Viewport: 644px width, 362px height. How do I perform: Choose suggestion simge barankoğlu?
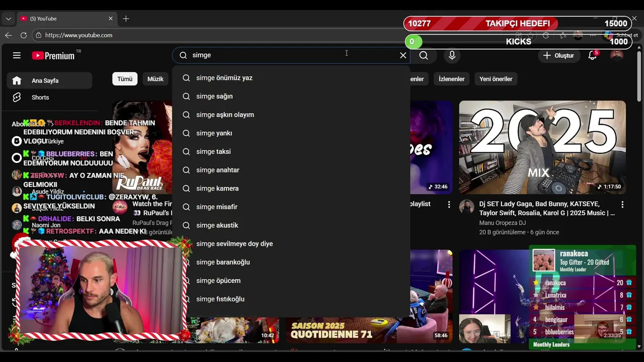pos(291,262)
